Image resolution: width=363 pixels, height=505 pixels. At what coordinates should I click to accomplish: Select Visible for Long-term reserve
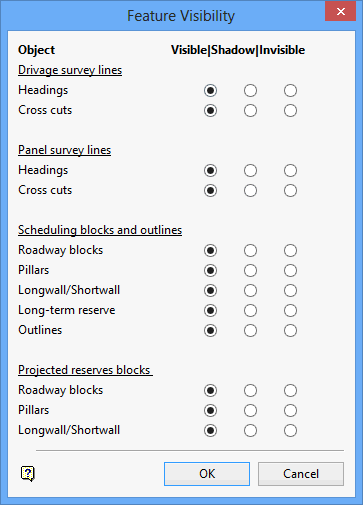click(210, 310)
